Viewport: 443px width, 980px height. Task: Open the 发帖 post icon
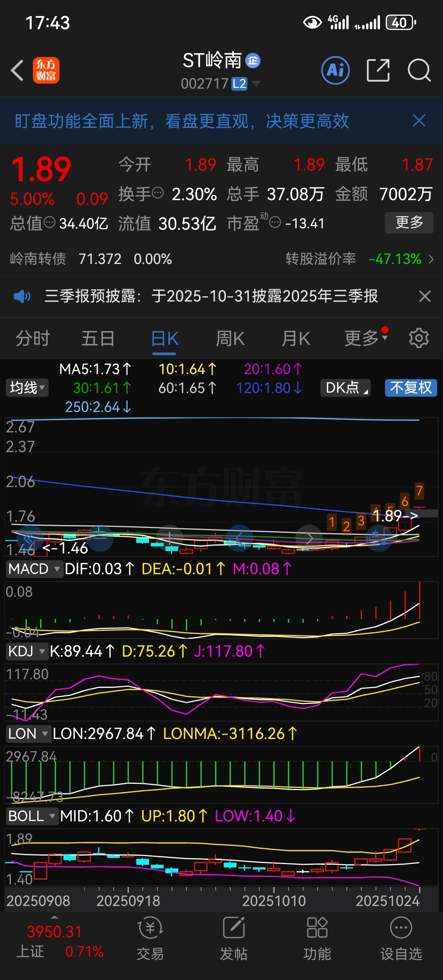point(234,928)
